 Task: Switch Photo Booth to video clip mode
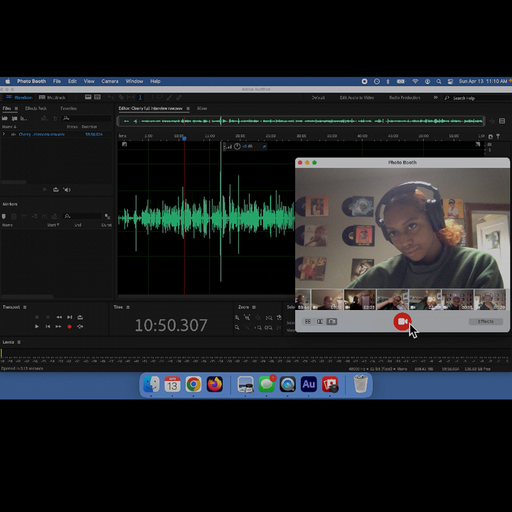(332, 322)
